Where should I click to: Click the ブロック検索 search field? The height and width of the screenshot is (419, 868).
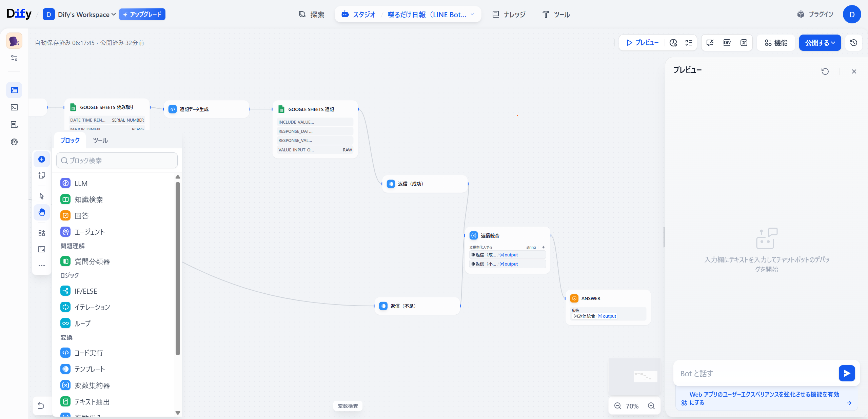click(x=117, y=160)
